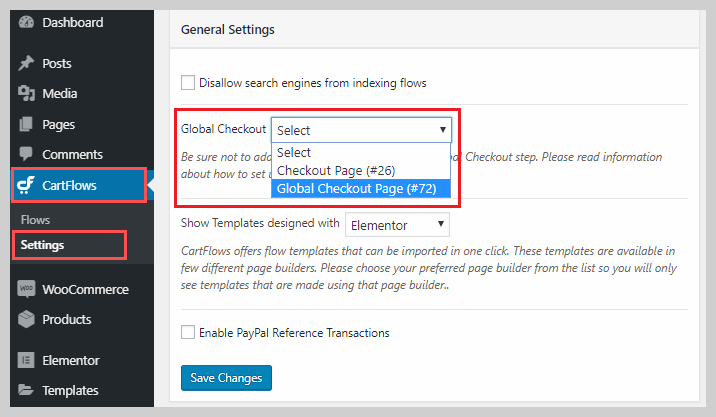716x417 pixels.
Task: Click the CartFlows logo icon
Action: point(26,185)
